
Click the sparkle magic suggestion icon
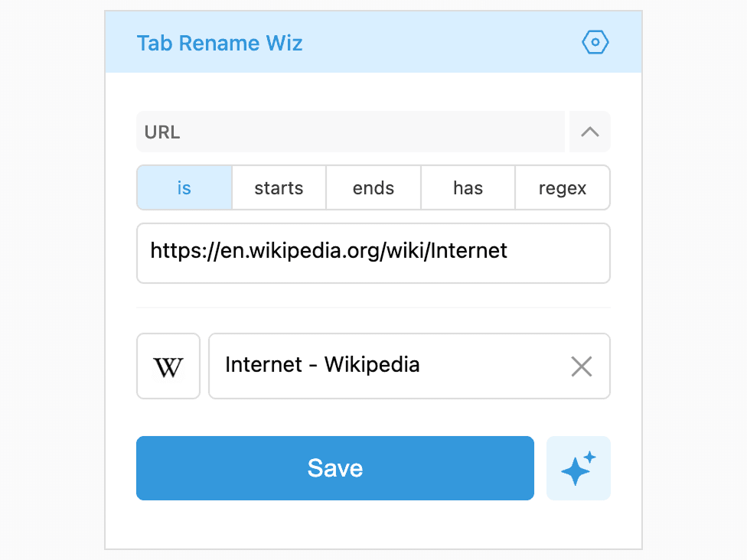click(579, 468)
